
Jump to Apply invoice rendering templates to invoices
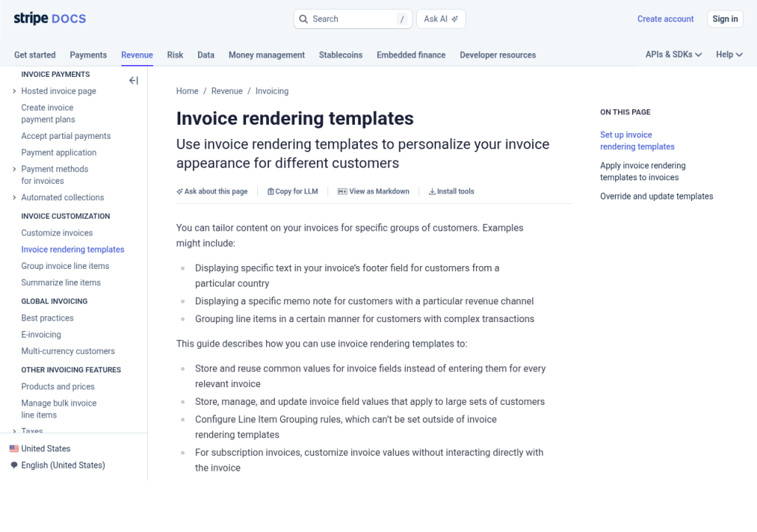pyautogui.click(x=642, y=171)
